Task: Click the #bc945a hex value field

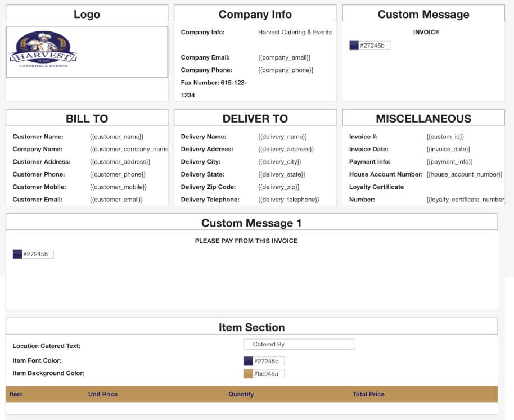Action: [x=269, y=374]
